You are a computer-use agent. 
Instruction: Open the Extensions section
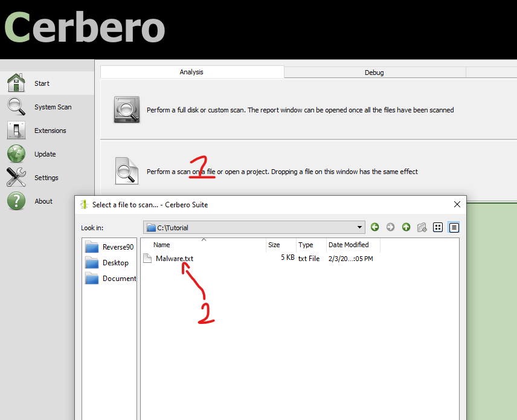point(16,130)
